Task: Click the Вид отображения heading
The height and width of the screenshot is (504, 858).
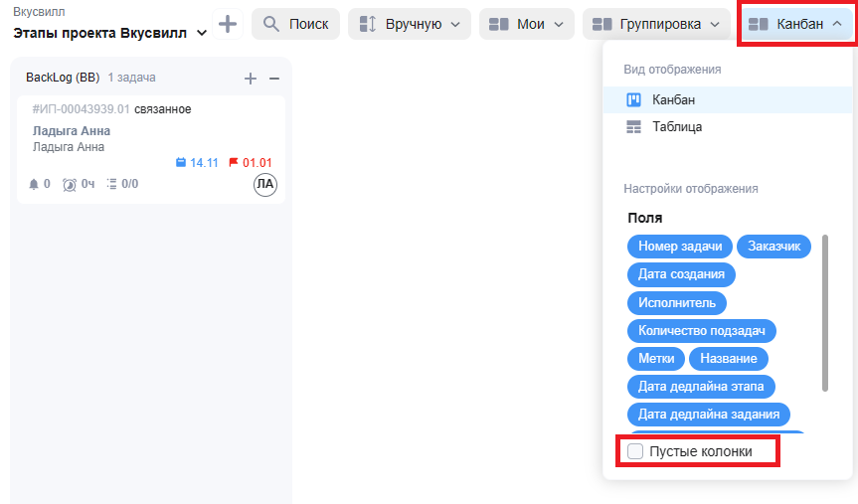Action: (x=672, y=70)
